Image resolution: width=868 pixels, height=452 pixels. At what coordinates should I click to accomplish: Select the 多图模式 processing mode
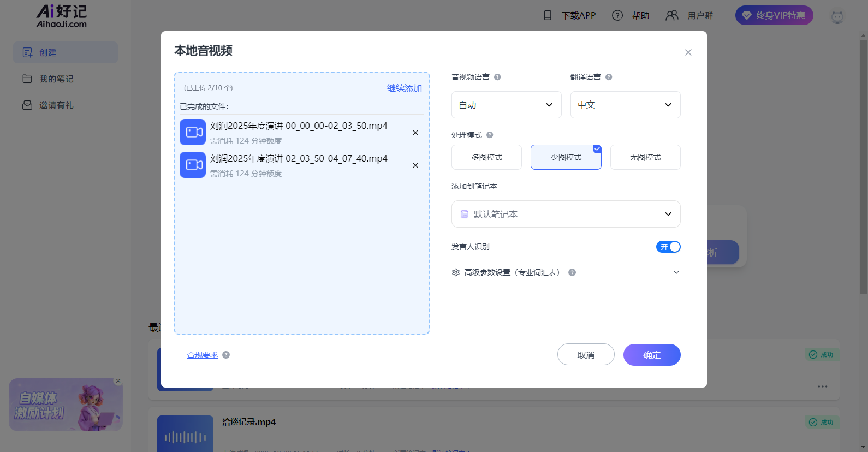(x=486, y=157)
